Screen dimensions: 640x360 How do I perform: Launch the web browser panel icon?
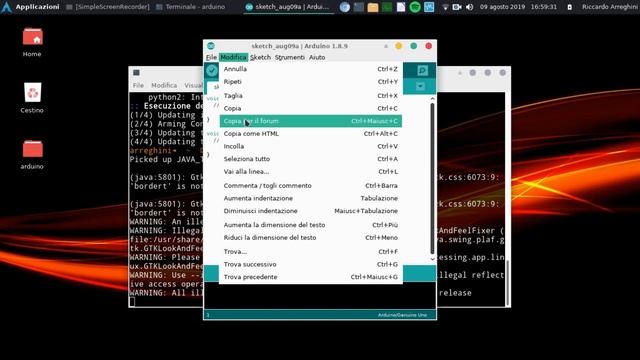pyautogui.click(x=344, y=7)
